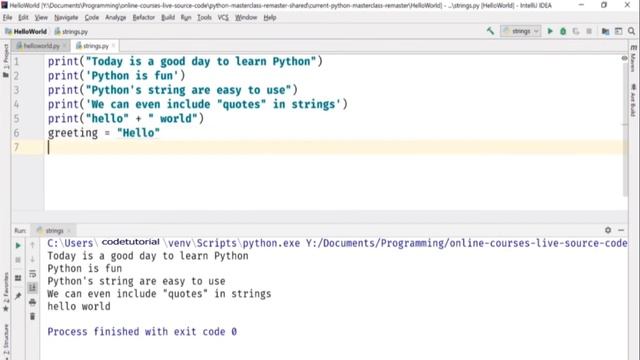Close the strings.py editor tab

pos(113,46)
